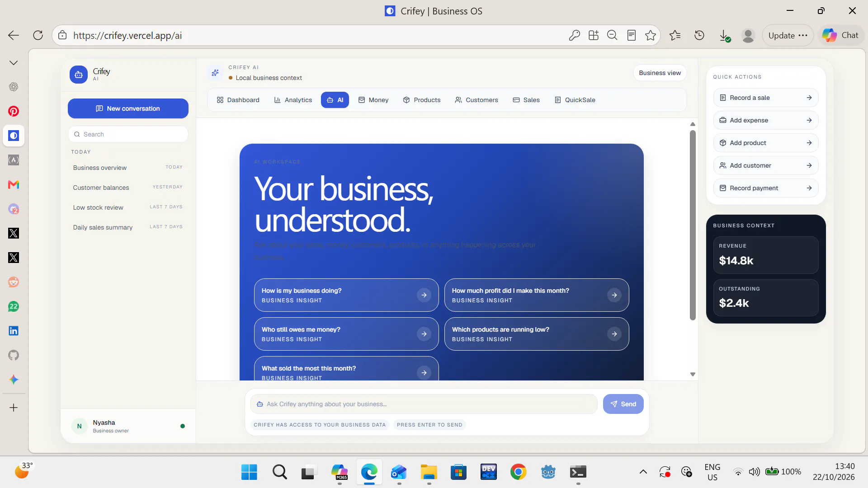Switch to the Analytics tab

click(x=293, y=100)
